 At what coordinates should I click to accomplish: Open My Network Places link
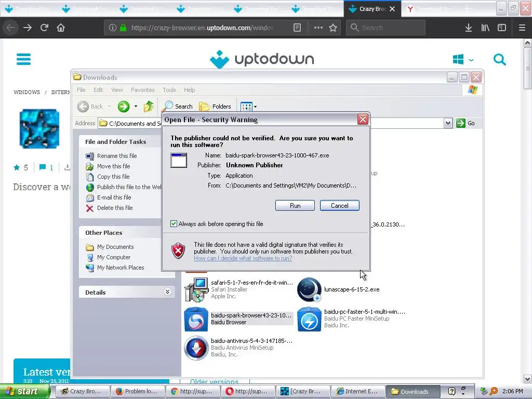click(120, 268)
